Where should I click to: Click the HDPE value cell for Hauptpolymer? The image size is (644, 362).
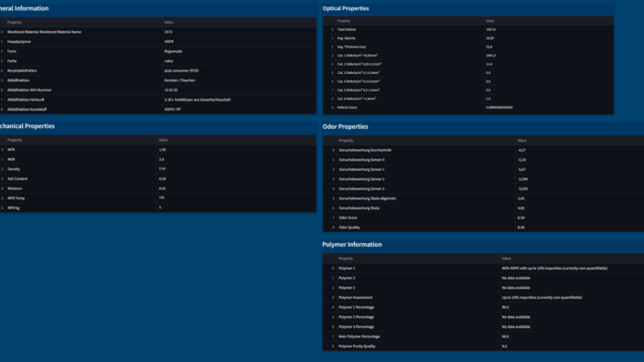[x=239, y=41]
